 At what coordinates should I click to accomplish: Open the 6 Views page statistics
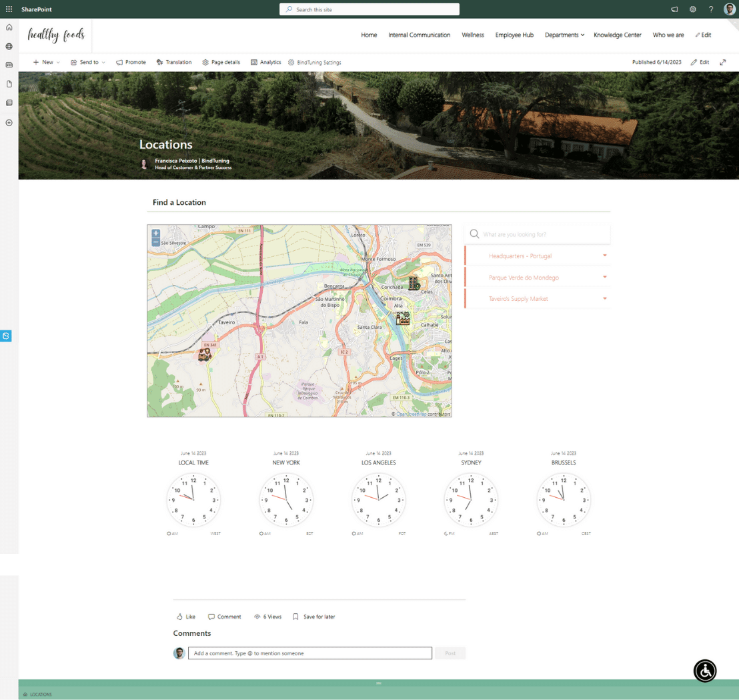267,617
